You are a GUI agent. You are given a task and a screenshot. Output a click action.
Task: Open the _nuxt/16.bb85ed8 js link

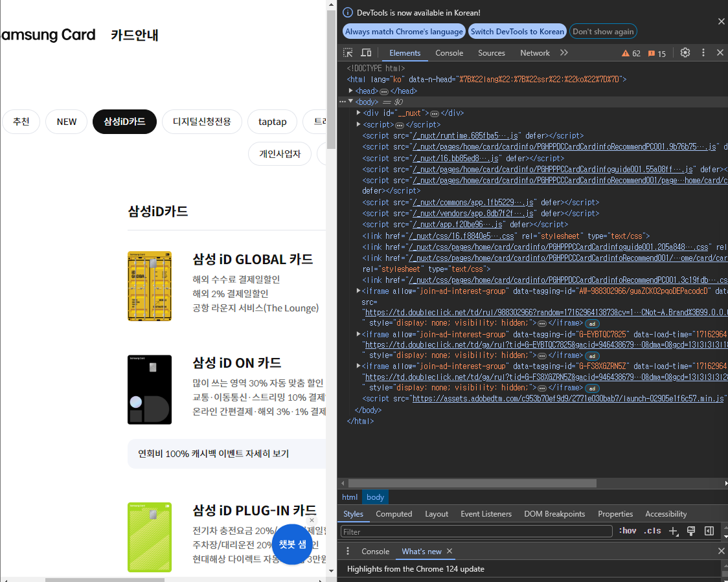tap(455, 158)
